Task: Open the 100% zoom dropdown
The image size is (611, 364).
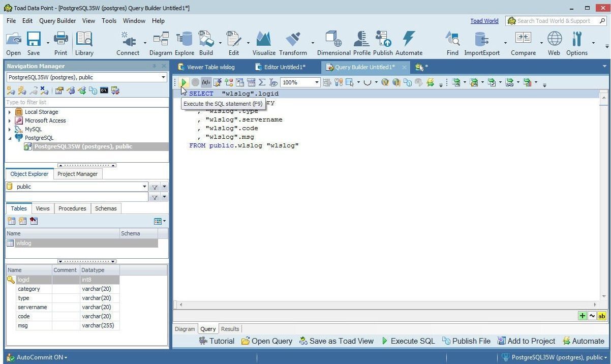Action: point(317,82)
